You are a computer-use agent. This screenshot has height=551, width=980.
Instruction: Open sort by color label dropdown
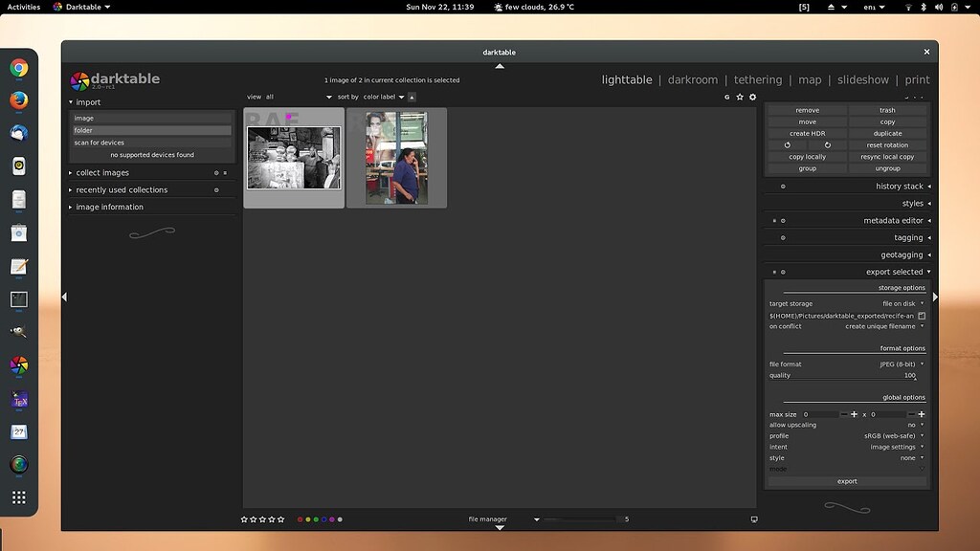[384, 97]
